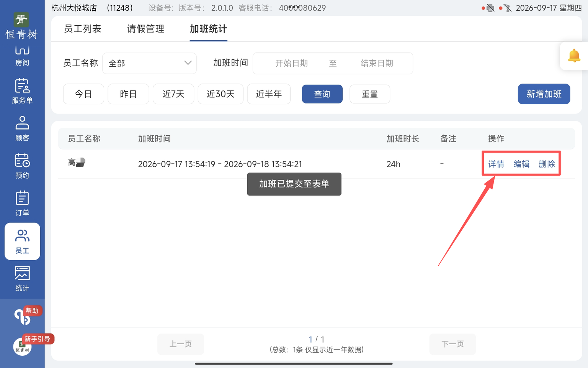Screen dimensions: 588x368
Task: Select the 加班统计 tab
Action: coord(209,29)
